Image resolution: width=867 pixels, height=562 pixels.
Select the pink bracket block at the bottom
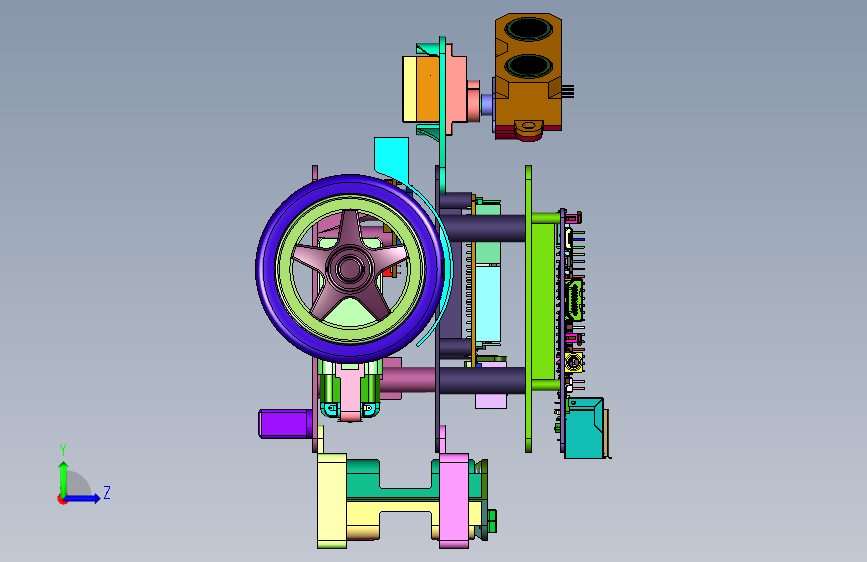tap(454, 501)
